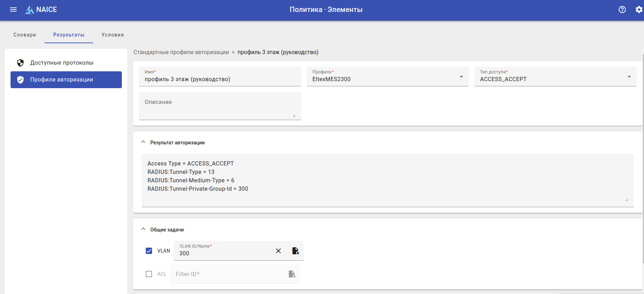Open the Профиль EltexMES2300 dropdown
Screen dimensions: 644x294
(388, 77)
